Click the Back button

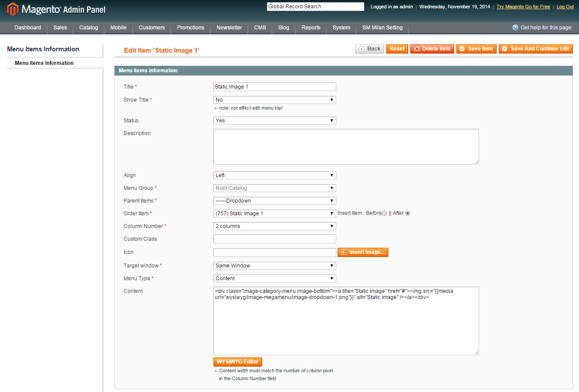click(369, 49)
